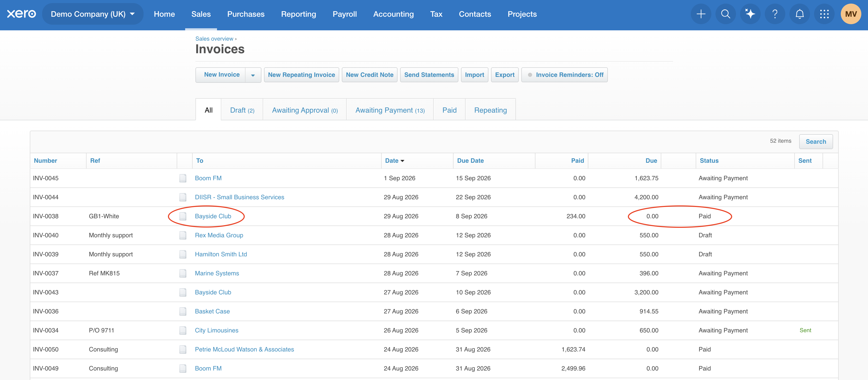The height and width of the screenshot is (380, 868).
Task: Click document icon for Basket Case row
Action: (x=183, y=311)
